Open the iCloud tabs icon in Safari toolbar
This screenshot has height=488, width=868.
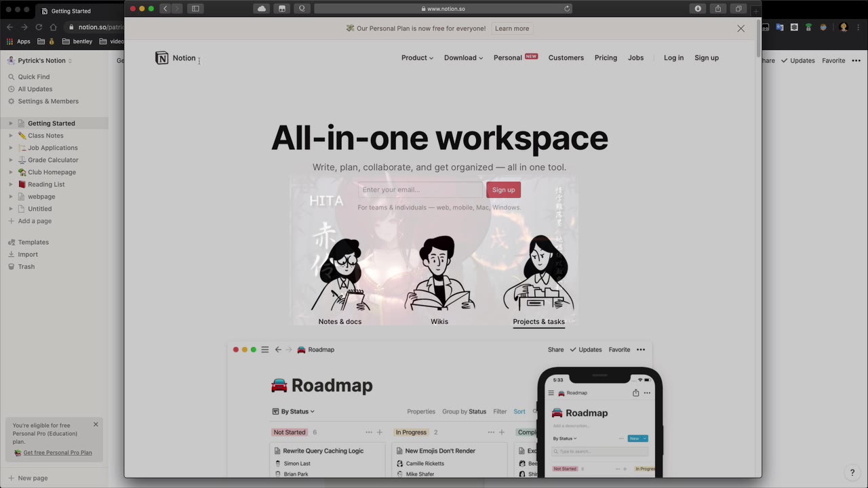262,9
